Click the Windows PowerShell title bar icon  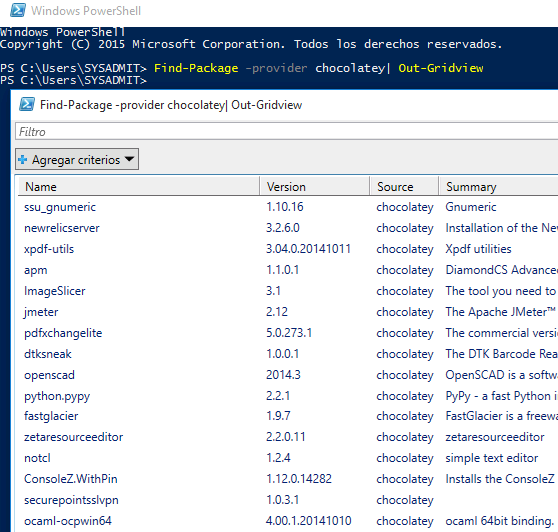(x=18, y=10)
